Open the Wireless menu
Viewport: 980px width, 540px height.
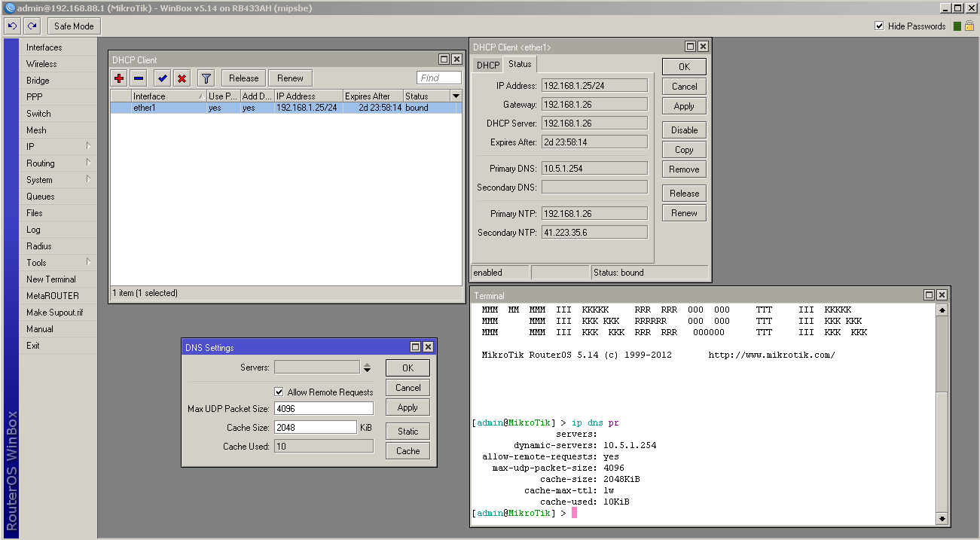[x=58, y=64]
